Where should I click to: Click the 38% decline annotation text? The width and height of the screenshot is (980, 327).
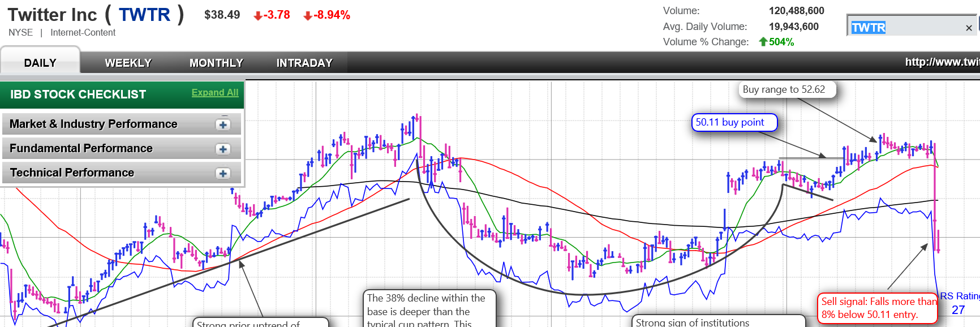tap(429, 309)
